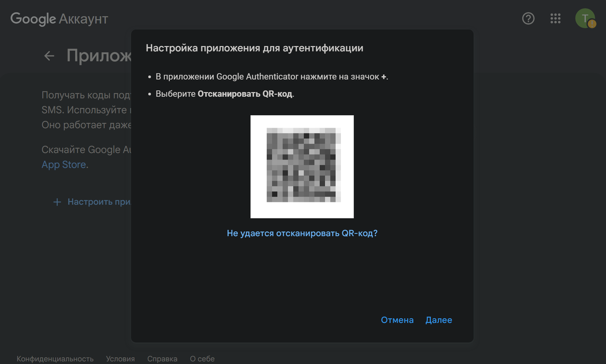
Task: Open the Условия footer link
Action: pos(121,358)
